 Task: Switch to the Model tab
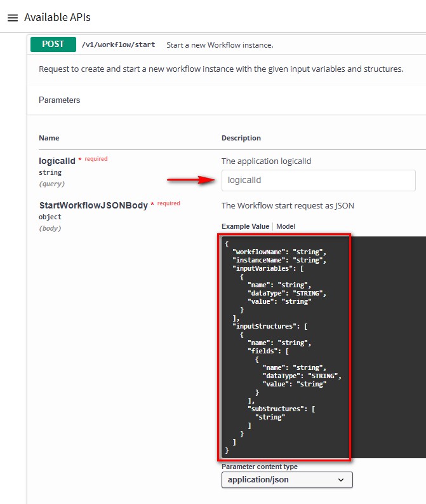285,226
